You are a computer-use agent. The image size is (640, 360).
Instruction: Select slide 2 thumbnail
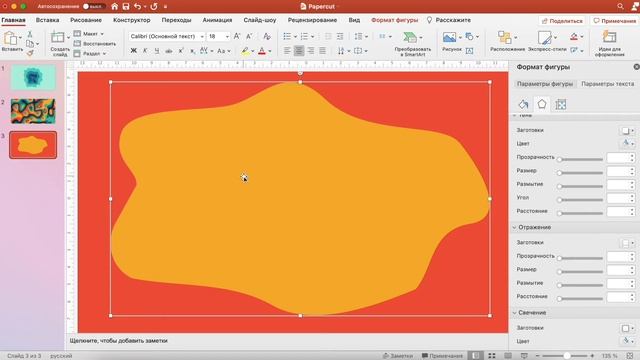[33, 111]
